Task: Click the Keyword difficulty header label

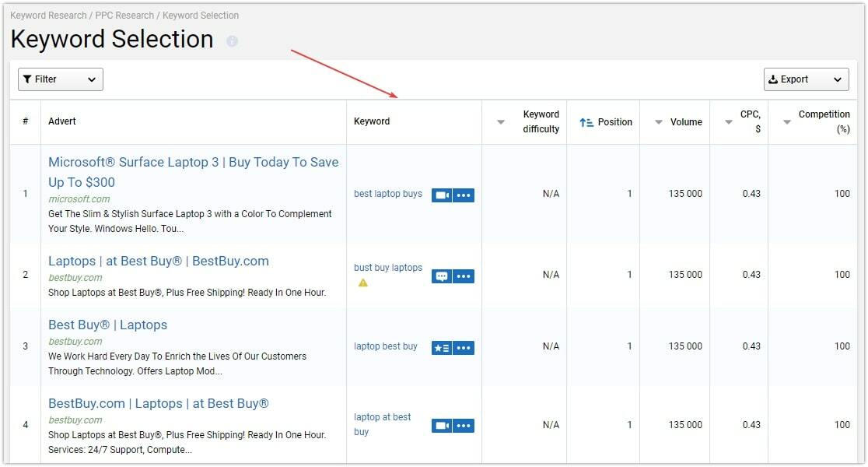Action: pyautogui.click(x=541, y=122)
